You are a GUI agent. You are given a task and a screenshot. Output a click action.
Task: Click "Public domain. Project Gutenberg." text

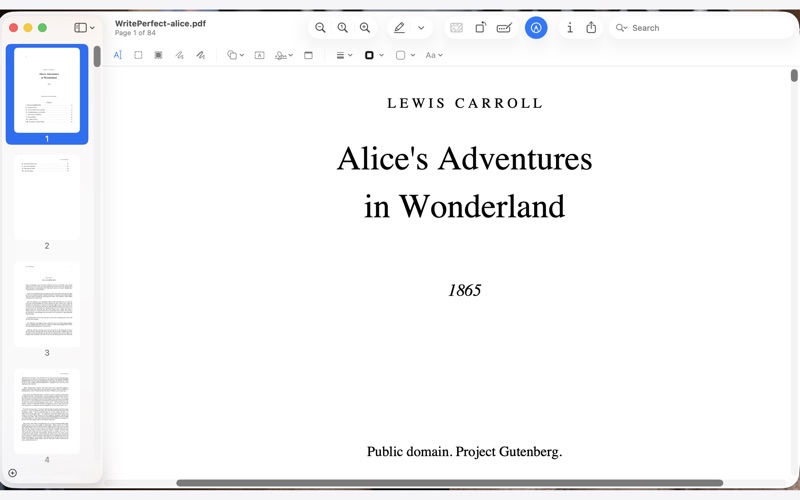coord(464,452)
